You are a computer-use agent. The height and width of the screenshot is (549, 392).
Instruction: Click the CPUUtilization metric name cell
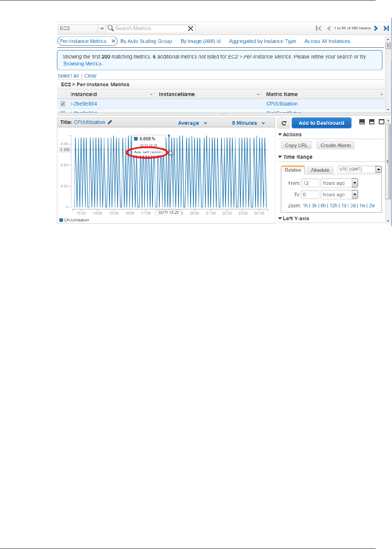click(x=282, y=104)
